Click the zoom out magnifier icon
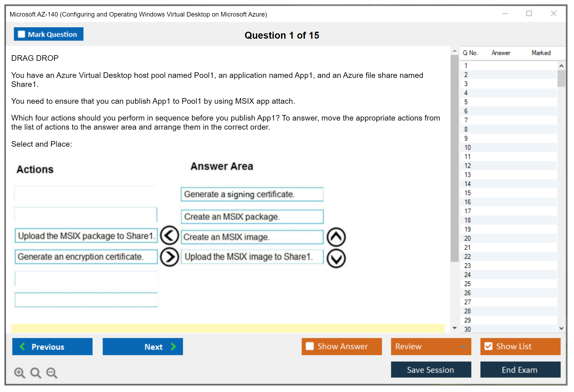The width and height of the screenshot is (574, 392). tap(52, 373)
